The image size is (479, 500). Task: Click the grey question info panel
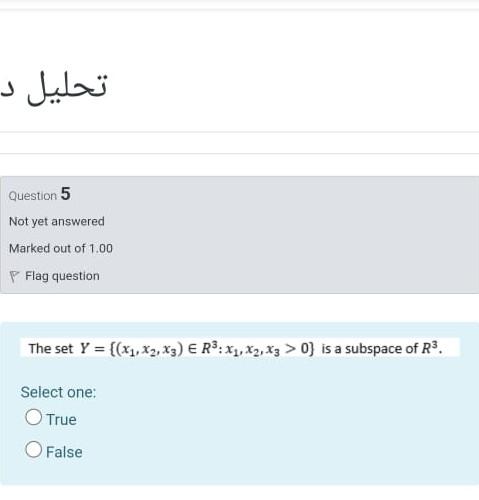coord(239,235)
